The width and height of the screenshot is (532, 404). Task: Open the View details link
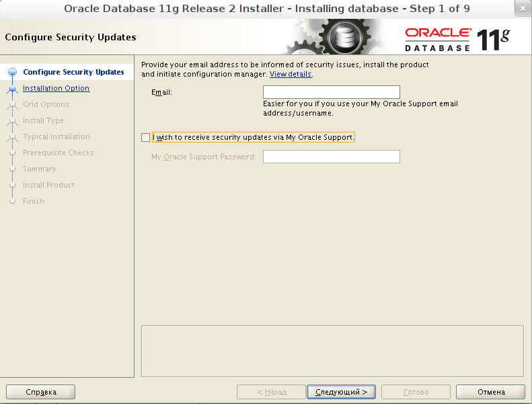coord(291,74)
